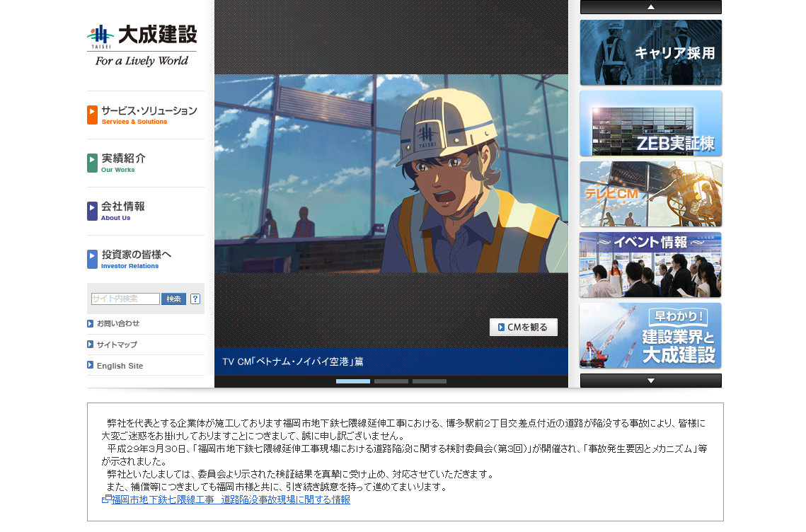Image resolution: width=806 pixels, height=532 pixels.
Task: Click the external link icon before 福岡市地下鉄 link
Action: click(x=106, y=499)
